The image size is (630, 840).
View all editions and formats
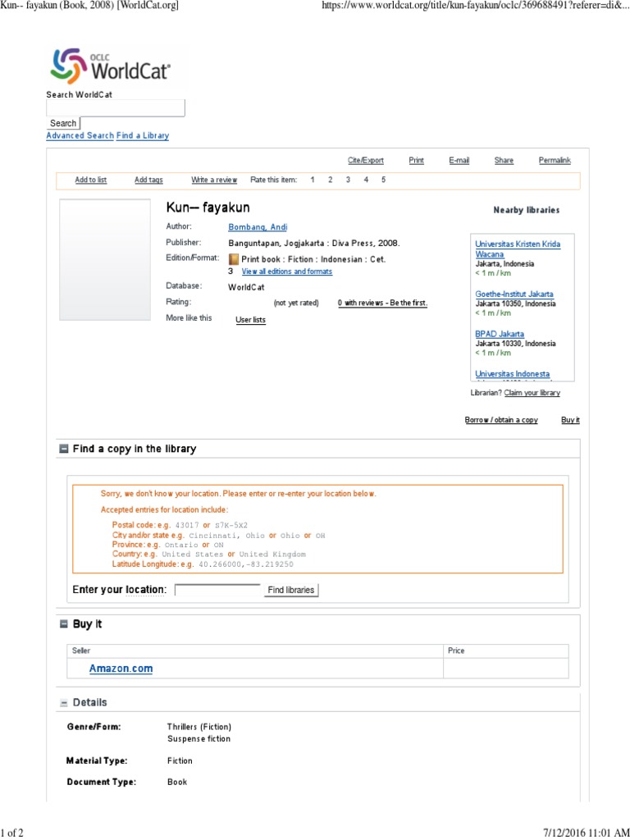286,272
